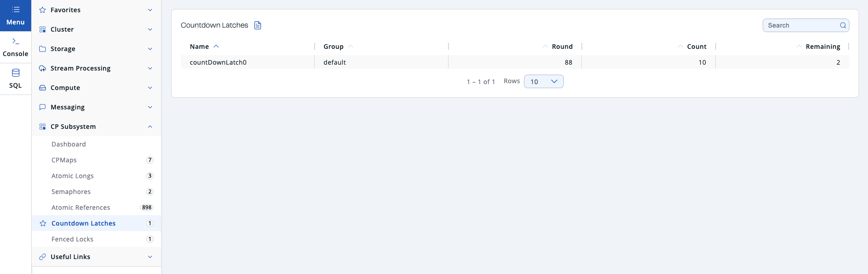The image size is (868, 274).
Task: Expand the Storage menu section
Action: (150, 49)
